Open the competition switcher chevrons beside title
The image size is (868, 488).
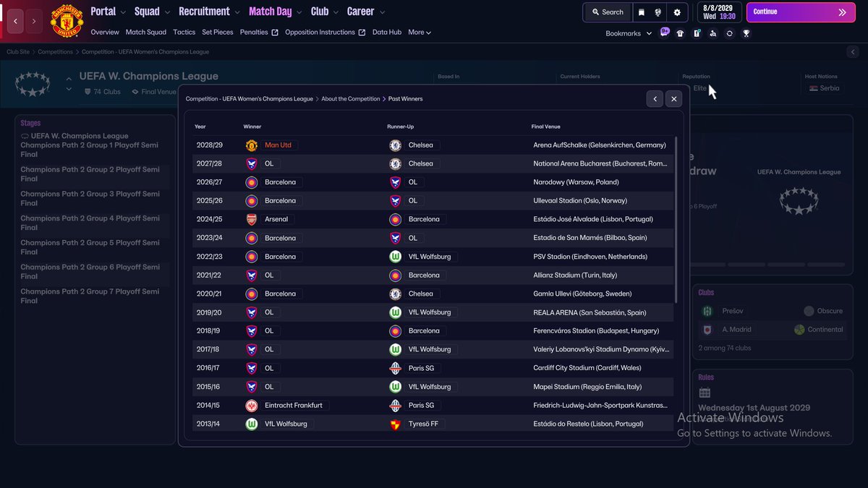tap(69, 84)
